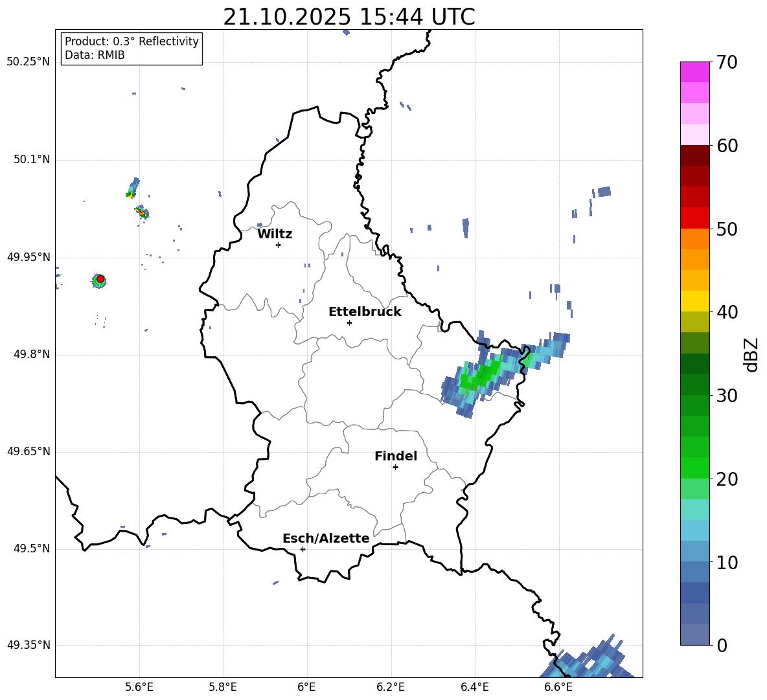Viewport: 767px width, 700px height.
Task: Click the 49.5°N latitude label
Action: [x=31, y=548]
